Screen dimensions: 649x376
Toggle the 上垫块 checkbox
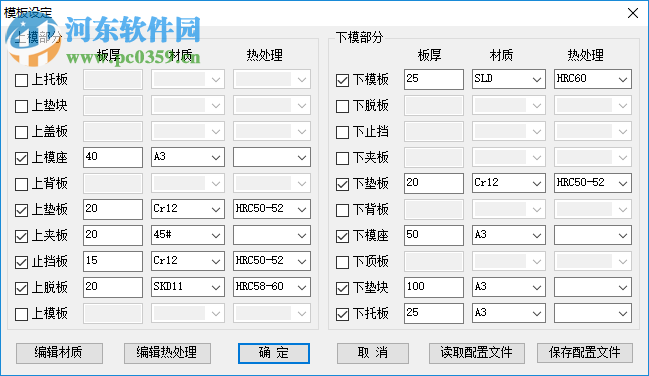tap(21, 106)
